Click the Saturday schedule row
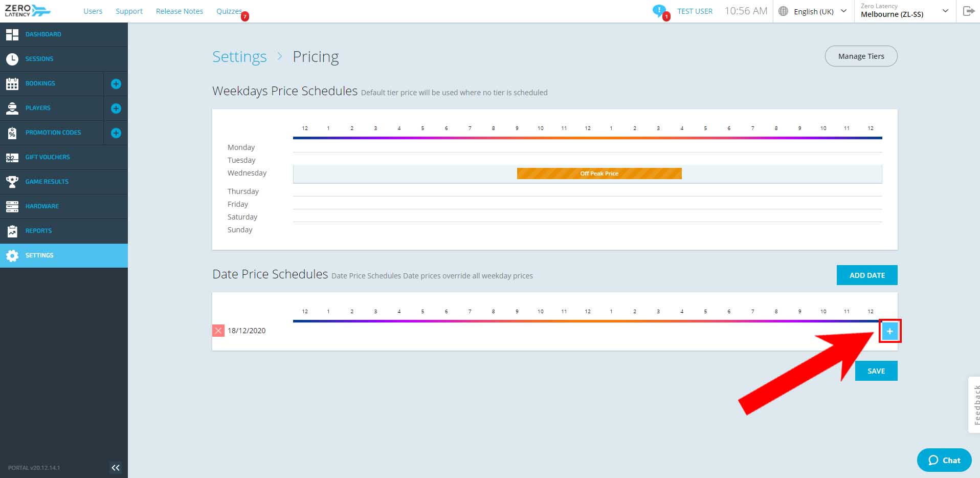Viewport: 980px width, 478px height. coord(587,215)
